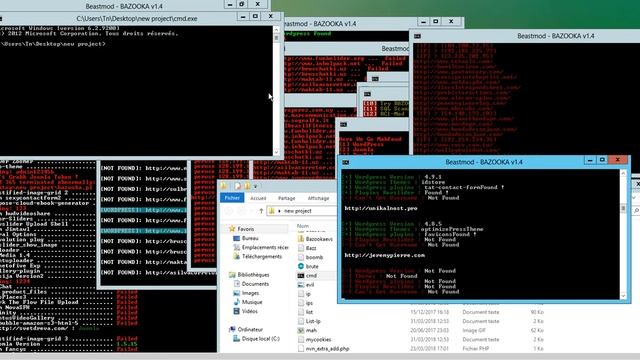Click the Explorer back navigation arrow

point(229,211)
